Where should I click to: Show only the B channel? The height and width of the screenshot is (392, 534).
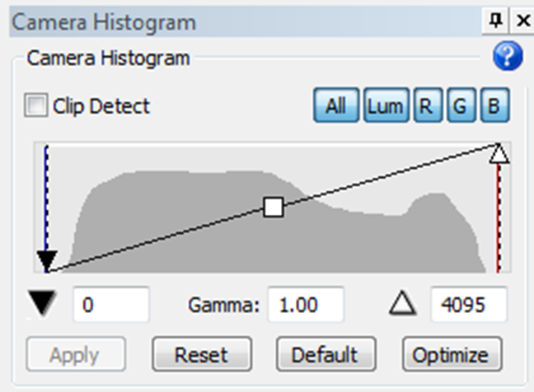point(494,105)
